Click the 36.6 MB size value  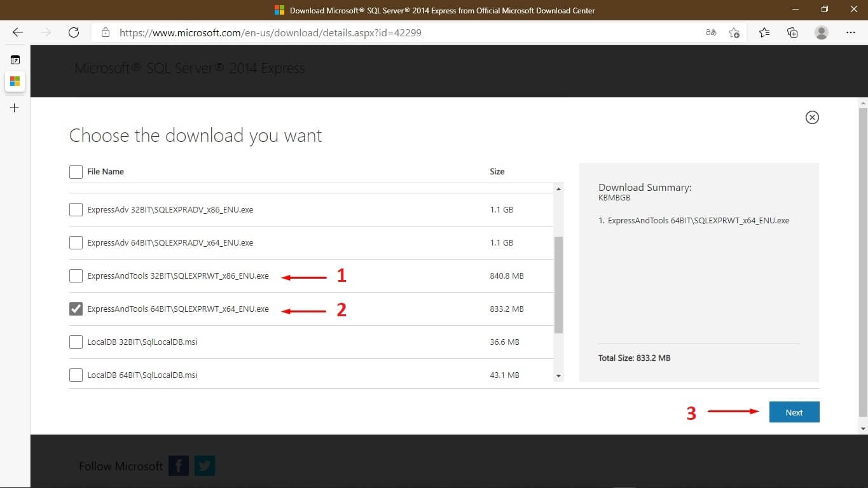[504, 342]
